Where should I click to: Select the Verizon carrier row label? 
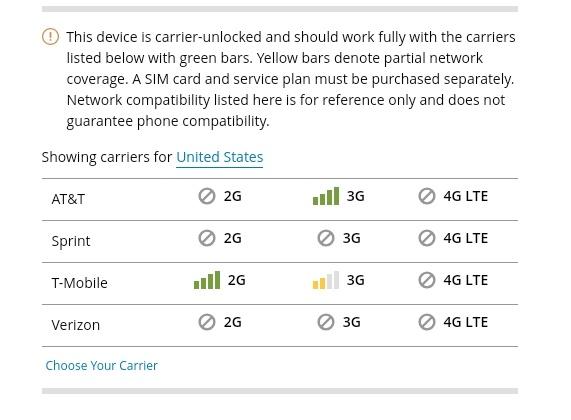[x=75, y=325]
